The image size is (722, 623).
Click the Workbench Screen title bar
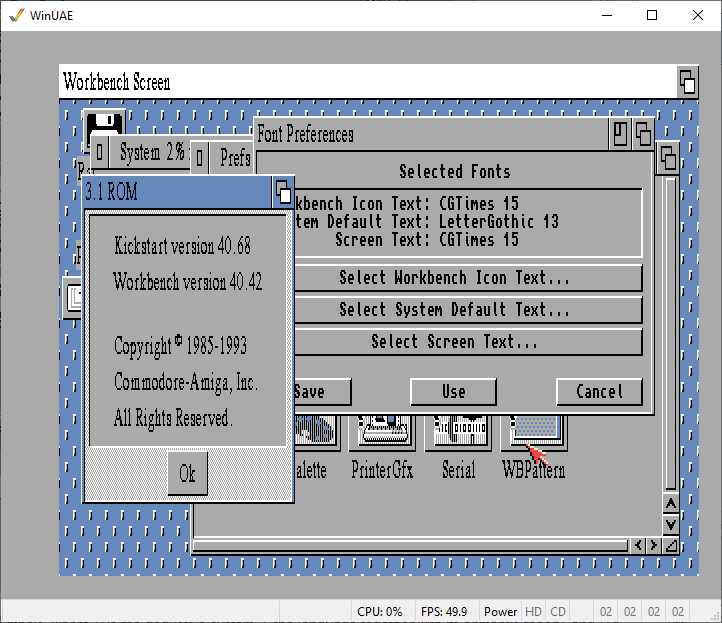click(368, 82)
